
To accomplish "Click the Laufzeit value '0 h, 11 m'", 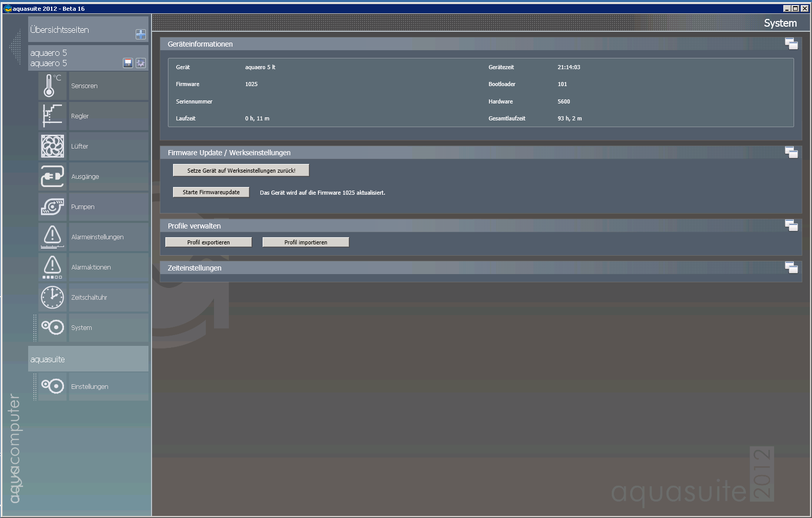I will pyautogui.click(x=257, y=118).
